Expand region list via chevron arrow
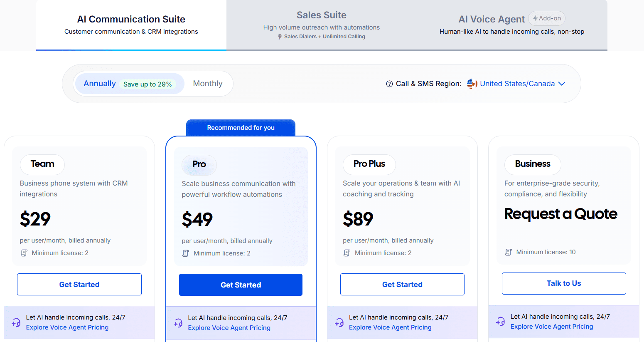 [x=562, y=84]
